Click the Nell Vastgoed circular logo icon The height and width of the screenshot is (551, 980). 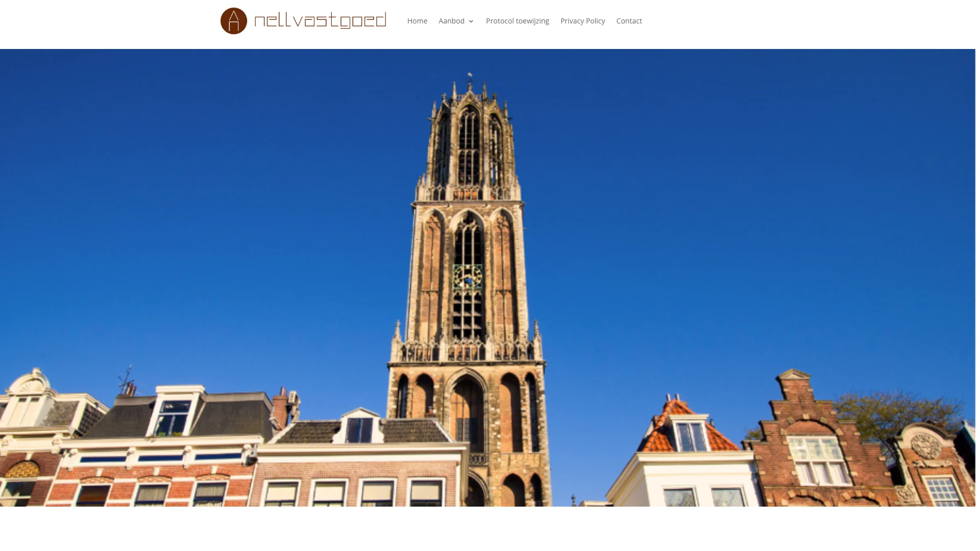(234, 20)
